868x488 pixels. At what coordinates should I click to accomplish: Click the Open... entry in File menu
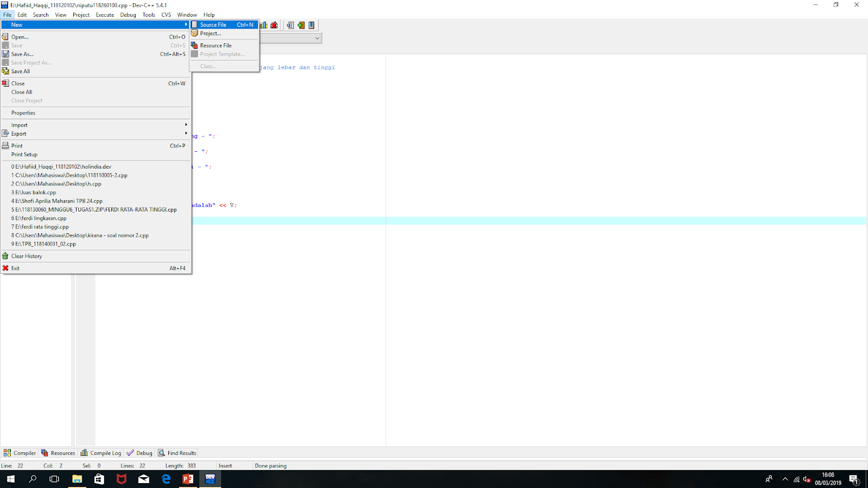click(x=95, y=37)
